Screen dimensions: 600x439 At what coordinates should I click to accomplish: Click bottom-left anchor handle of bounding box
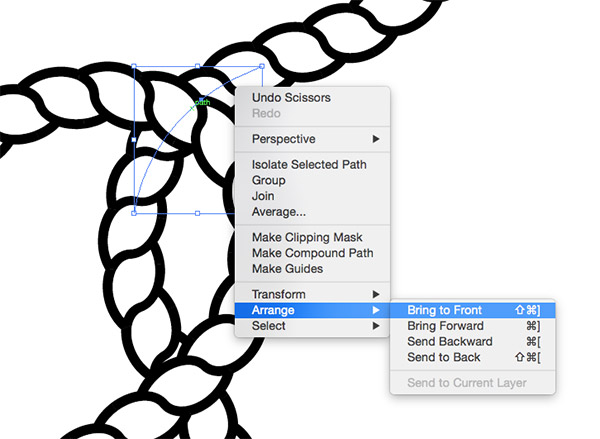click(x=134, y=213)
